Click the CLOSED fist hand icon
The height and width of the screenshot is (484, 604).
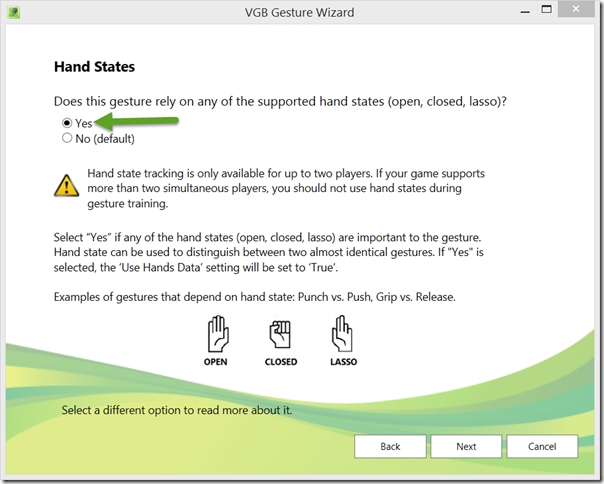tap(280, 334)
